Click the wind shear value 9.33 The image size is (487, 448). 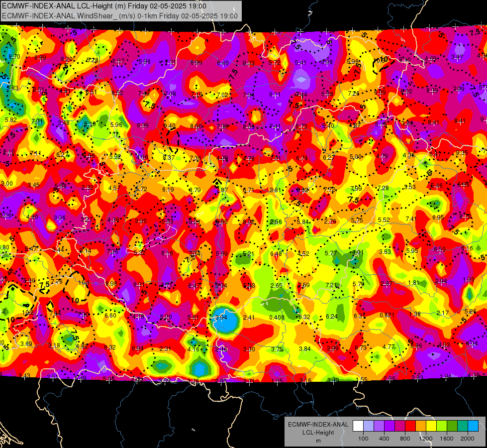248,63
